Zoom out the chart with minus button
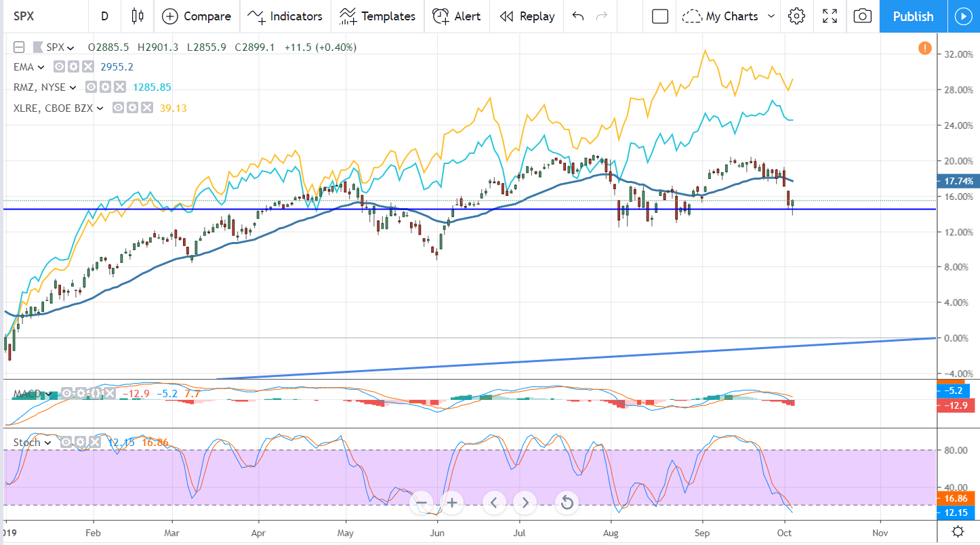The height and width of the screenshot is (545, 980). pyautogui.click(x=422, y=503)
